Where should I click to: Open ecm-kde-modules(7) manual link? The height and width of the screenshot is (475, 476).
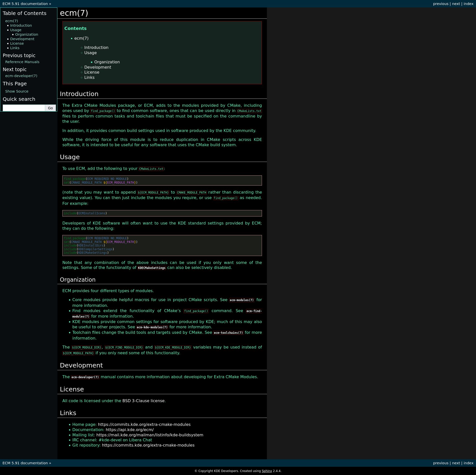tap(152, 327)
